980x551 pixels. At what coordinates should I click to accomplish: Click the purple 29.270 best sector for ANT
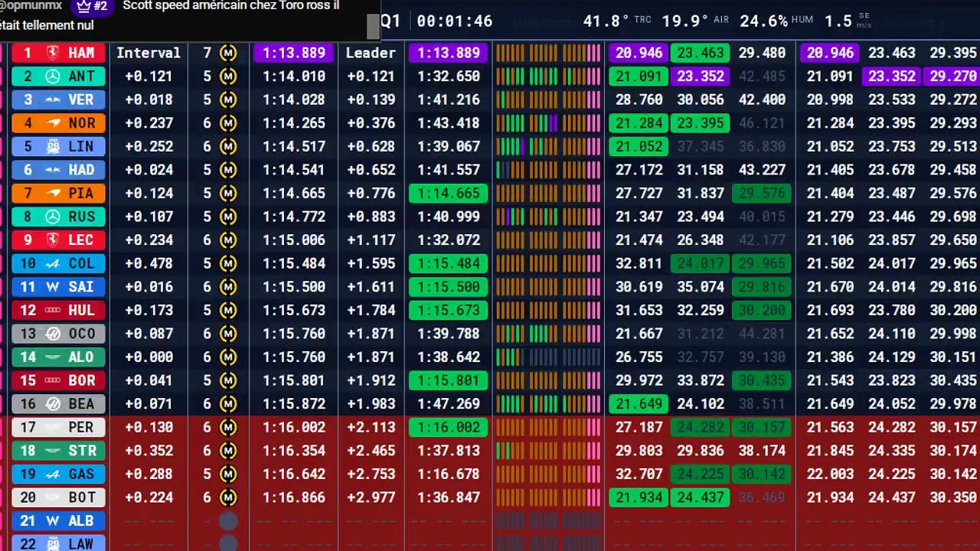click(952, 77)
